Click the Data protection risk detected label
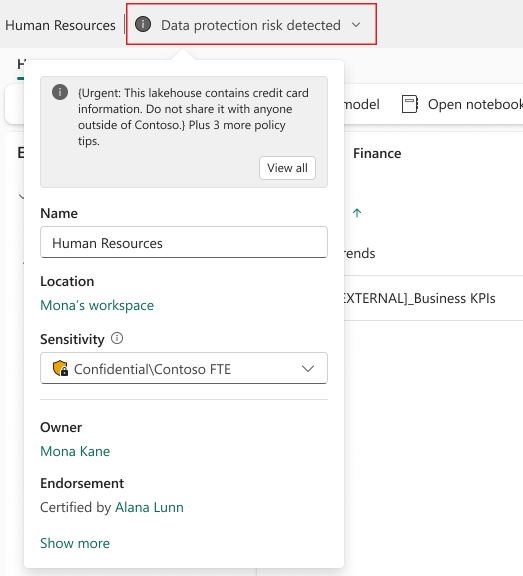523x576 pixels. [251, 25]
